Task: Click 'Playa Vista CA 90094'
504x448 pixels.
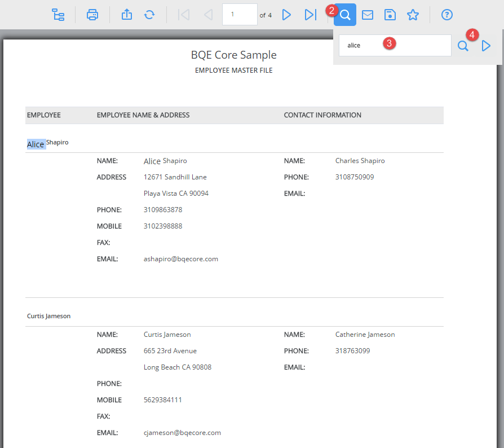Action: click(176, 194)
